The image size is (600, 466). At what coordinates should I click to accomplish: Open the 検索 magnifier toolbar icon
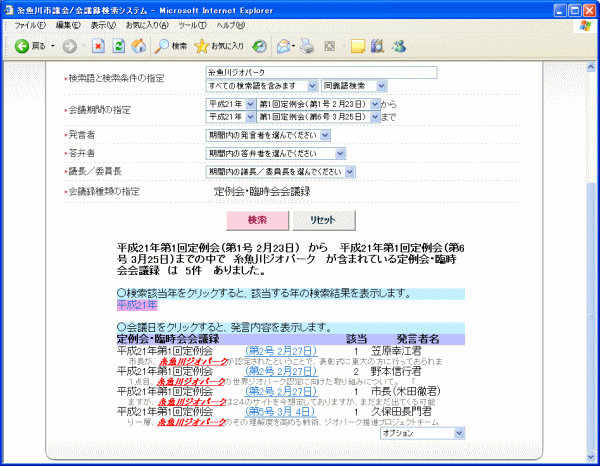pos(161,46)
